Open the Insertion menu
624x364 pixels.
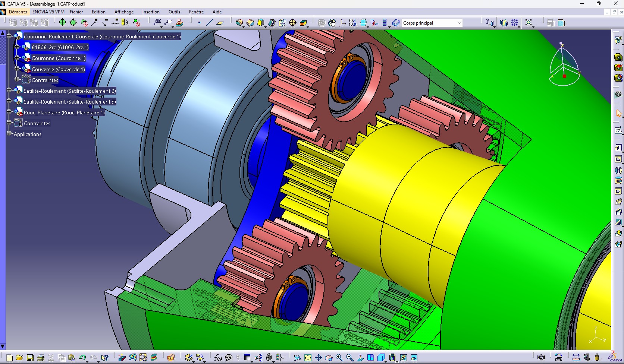click(151, 12)
